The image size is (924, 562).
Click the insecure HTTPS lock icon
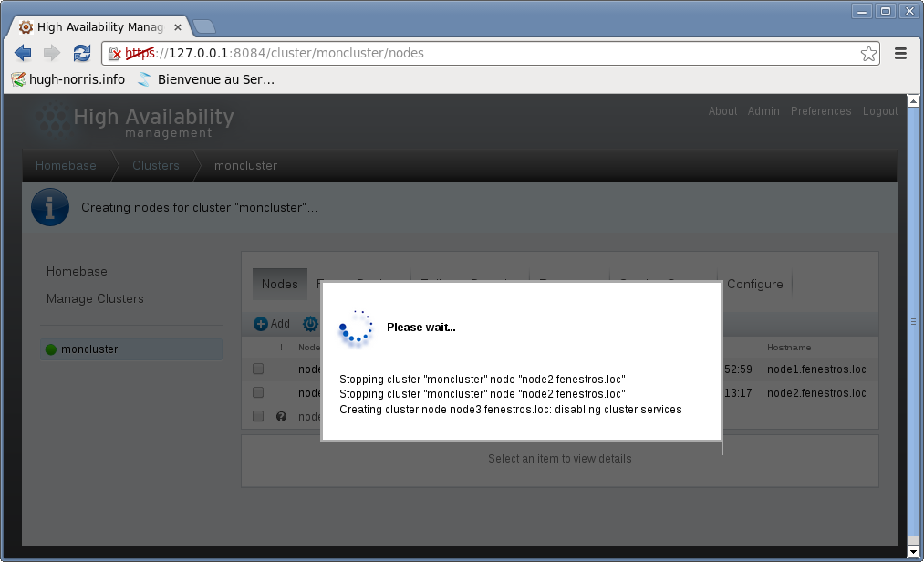115,53
